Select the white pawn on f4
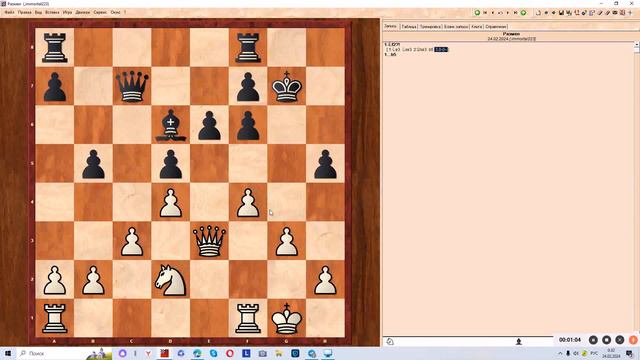Image resolution: width=640 pixels, height=360 pixels. [x=248, y=202]
